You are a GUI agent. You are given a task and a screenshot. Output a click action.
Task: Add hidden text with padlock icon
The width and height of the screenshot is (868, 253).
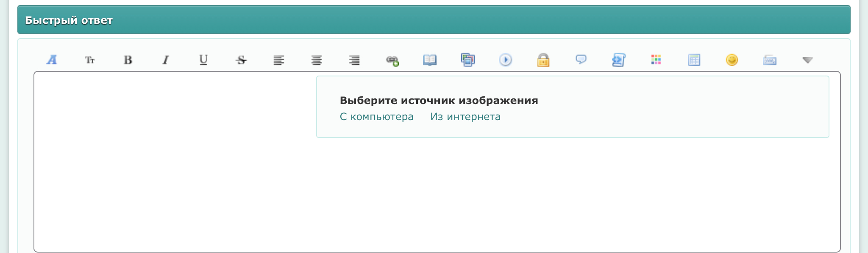pos(543,60)
